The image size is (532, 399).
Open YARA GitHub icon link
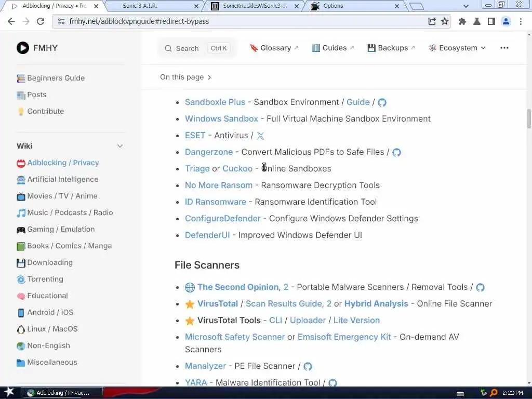(x=333, y=383)
